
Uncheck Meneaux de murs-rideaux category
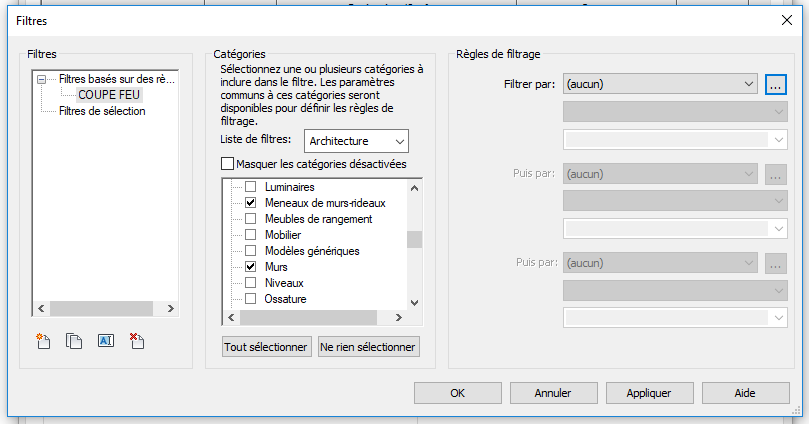[x=251, y=203]
